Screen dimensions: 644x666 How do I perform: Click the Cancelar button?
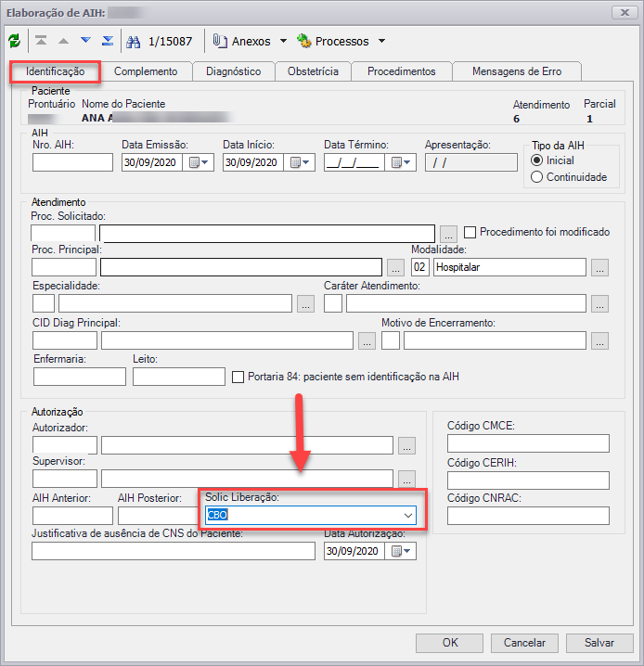pyautogui.click(x=524, y=643)
